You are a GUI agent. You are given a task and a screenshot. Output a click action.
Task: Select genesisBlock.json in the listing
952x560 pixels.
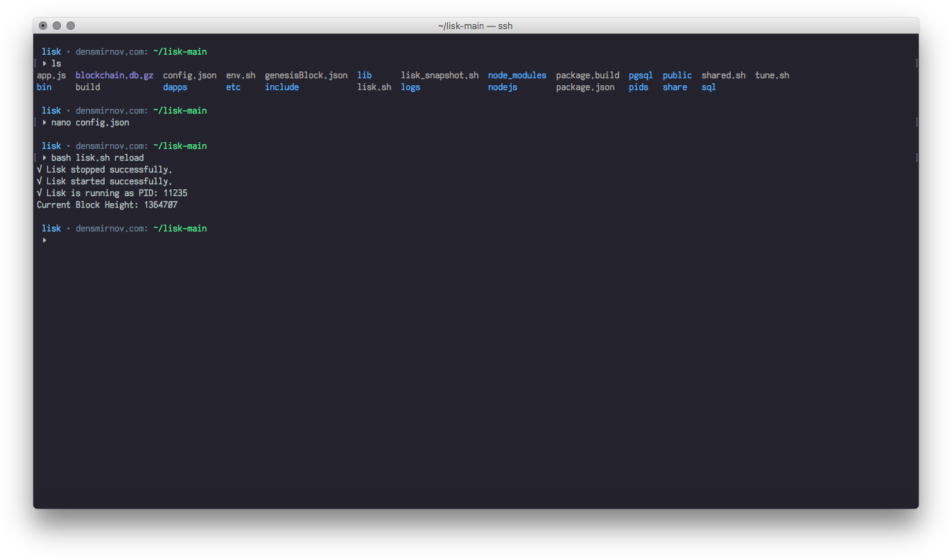pyautogui.click(x=306, y=76)
